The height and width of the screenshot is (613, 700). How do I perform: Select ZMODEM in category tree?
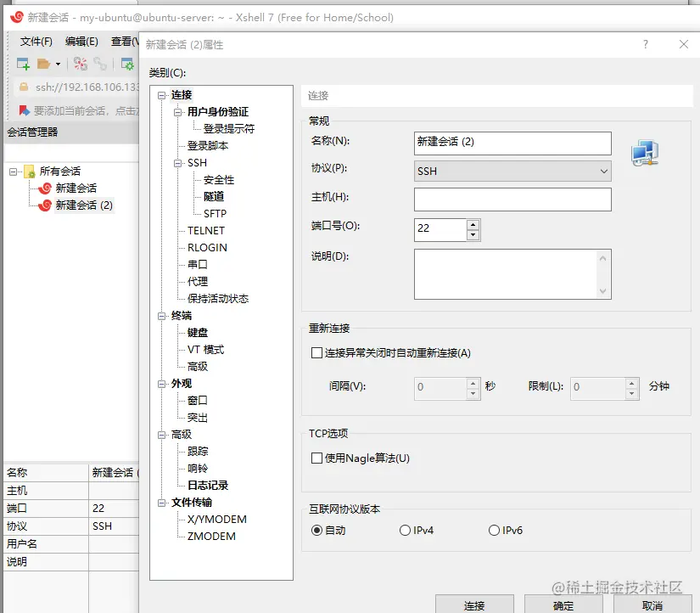211,536
